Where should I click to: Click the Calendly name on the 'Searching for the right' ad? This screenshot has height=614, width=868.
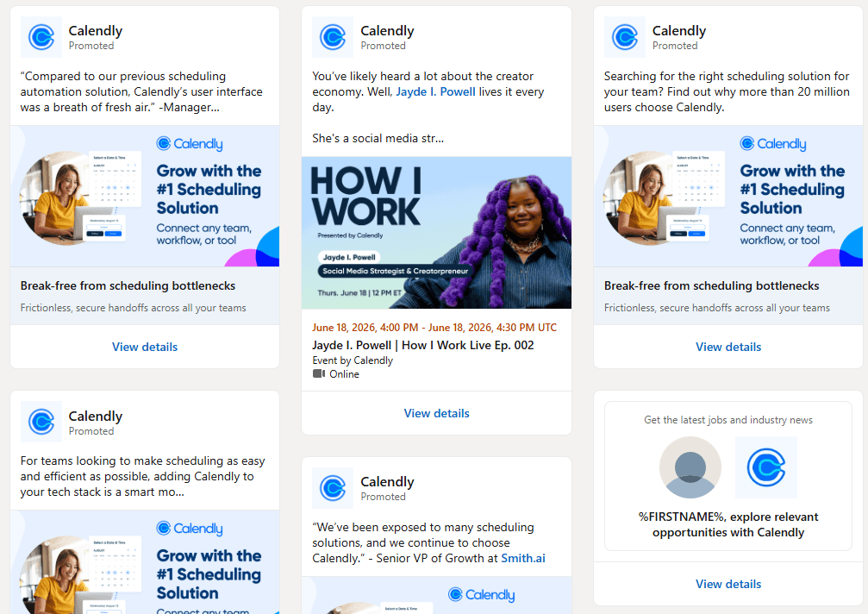(x=678, y=31)
